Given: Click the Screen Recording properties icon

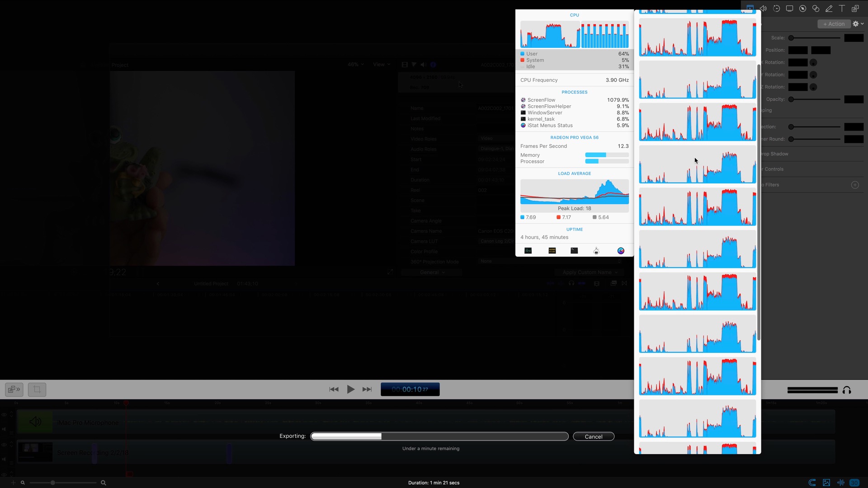Looking at the screenshot, I should [789, 9].
